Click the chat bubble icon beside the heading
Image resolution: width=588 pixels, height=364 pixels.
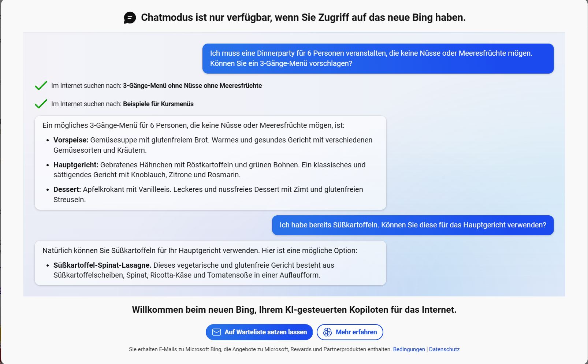click(130, 18)
